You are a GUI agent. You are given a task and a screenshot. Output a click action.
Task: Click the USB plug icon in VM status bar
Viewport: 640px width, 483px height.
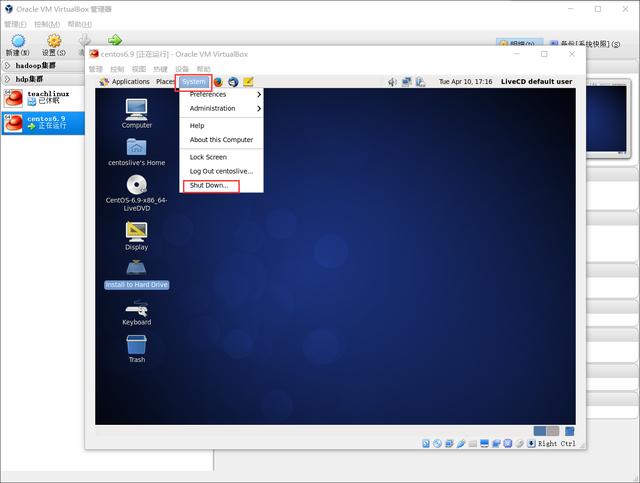pyautogui.click(x=461, y=443)
